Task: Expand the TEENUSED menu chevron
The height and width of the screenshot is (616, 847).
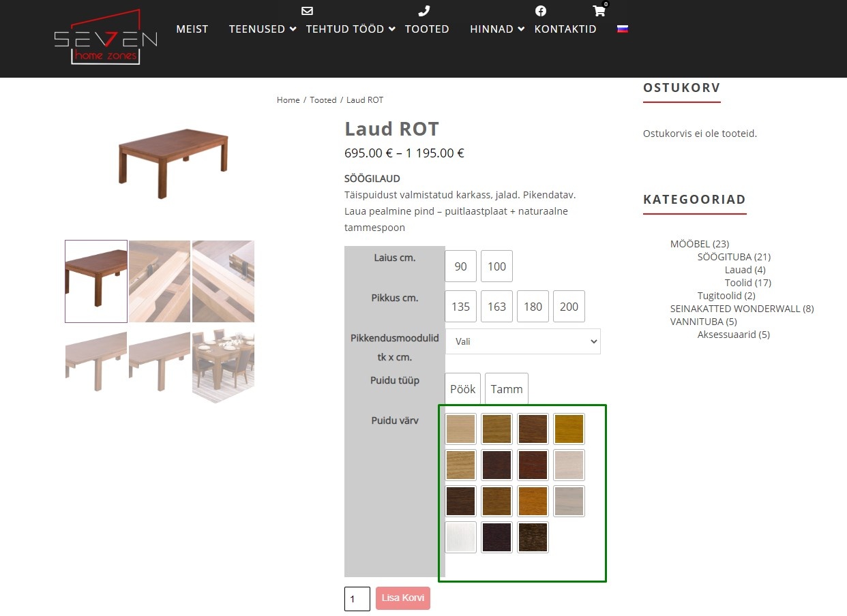Action: coord(293,29)
